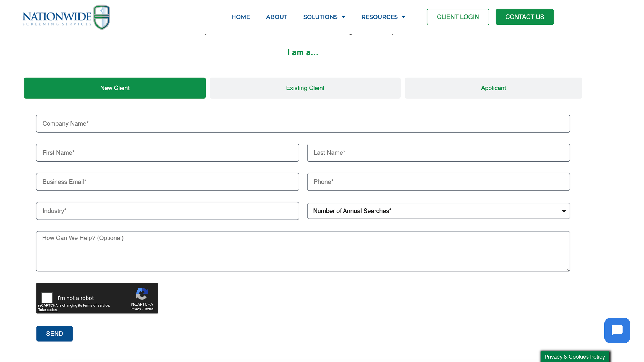Click the Nationwide Screening Services shield logo
This screenshot has height=362, width=644.
[x=101, y=17]
